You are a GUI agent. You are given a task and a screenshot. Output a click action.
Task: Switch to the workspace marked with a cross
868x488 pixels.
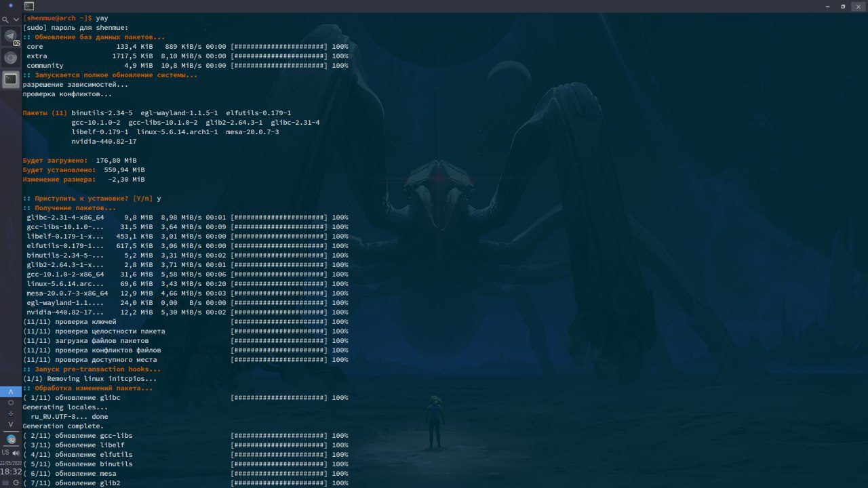coord(10,413)
